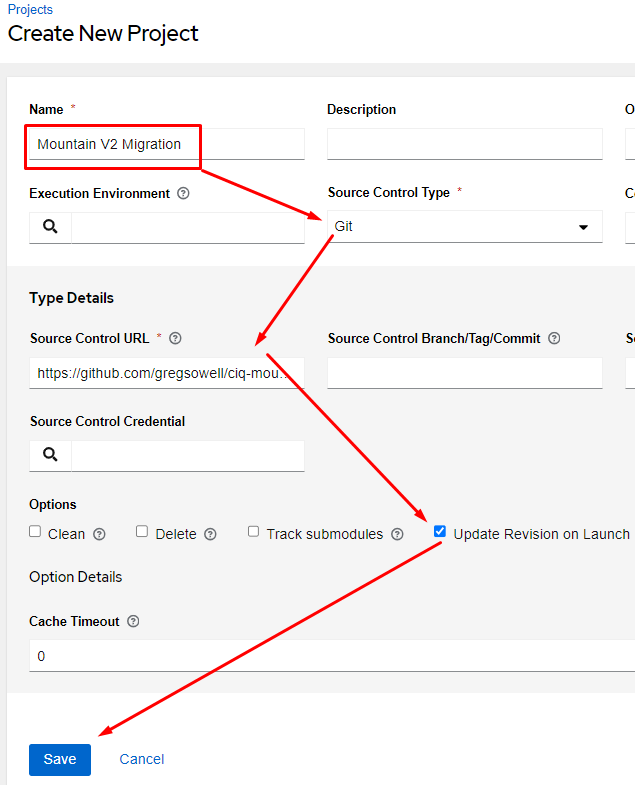
Task: Click the Source Control Credential search icon
Action: click(50, 456)
